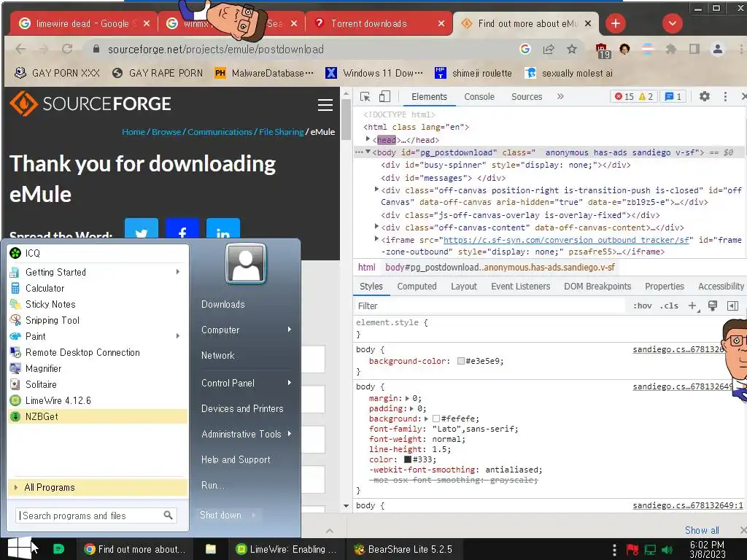Open the SourceForge hamburger menu
Screen dimensions: 747x560
pyautogui.click(x=325, y=104)
